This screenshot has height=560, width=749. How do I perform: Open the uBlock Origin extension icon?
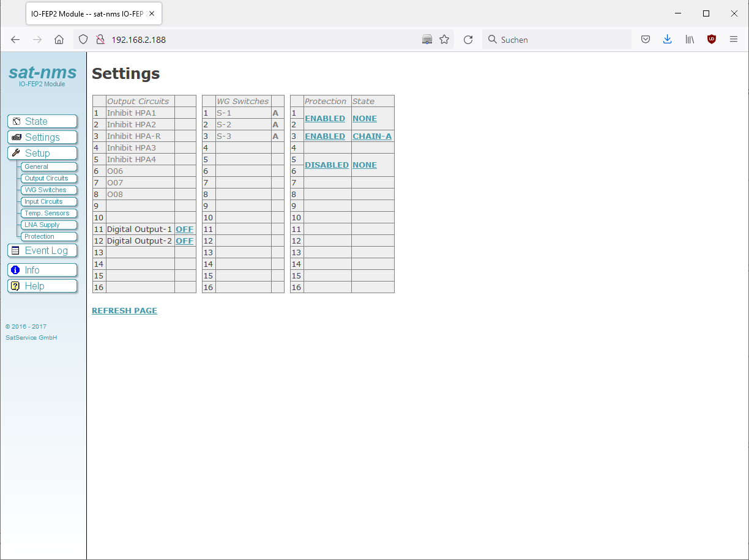click(711, 40)
